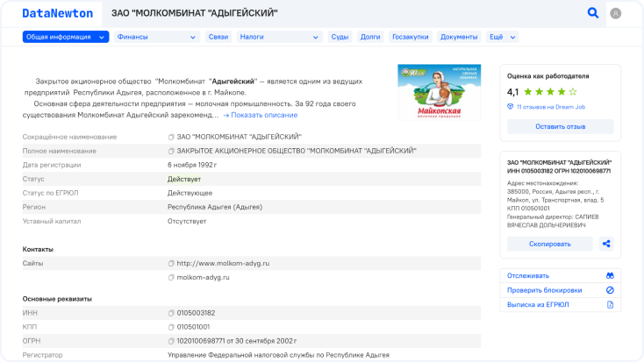Switch to the Суды tab
This screenshot has width=644, height=362.
340,37
